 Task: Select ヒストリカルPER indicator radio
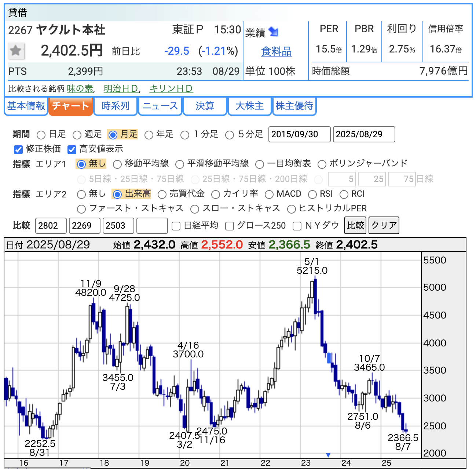[292, 209]
